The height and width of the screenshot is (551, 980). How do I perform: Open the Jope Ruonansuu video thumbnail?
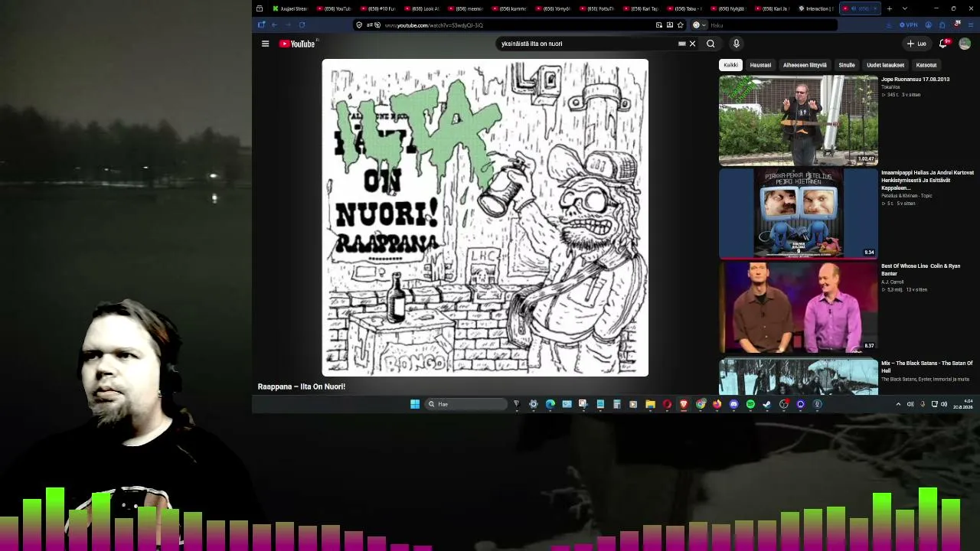(799, 120)
